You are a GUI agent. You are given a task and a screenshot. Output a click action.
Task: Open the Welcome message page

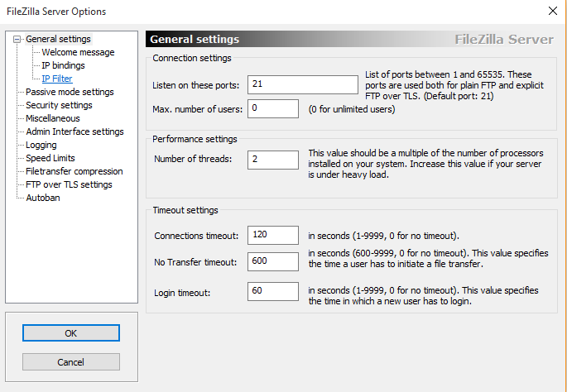coord(78,52)
